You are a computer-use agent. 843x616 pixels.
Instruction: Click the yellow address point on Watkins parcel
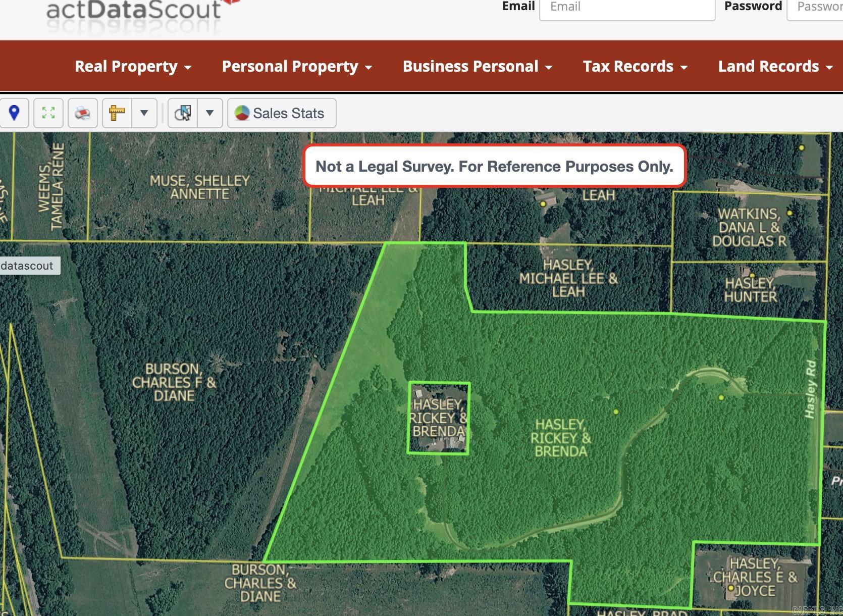pyautogui.click(x=790, y=213)
